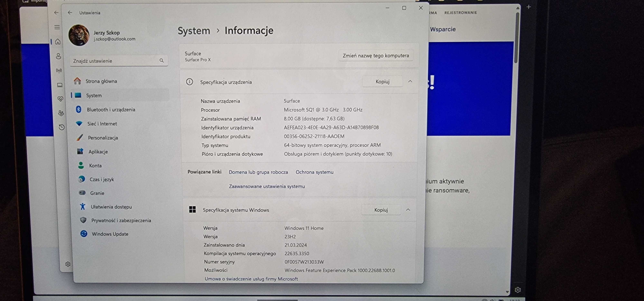Click the Windows Update sync icon
Viewport: 644px width, 301px height.
(84, 233)
